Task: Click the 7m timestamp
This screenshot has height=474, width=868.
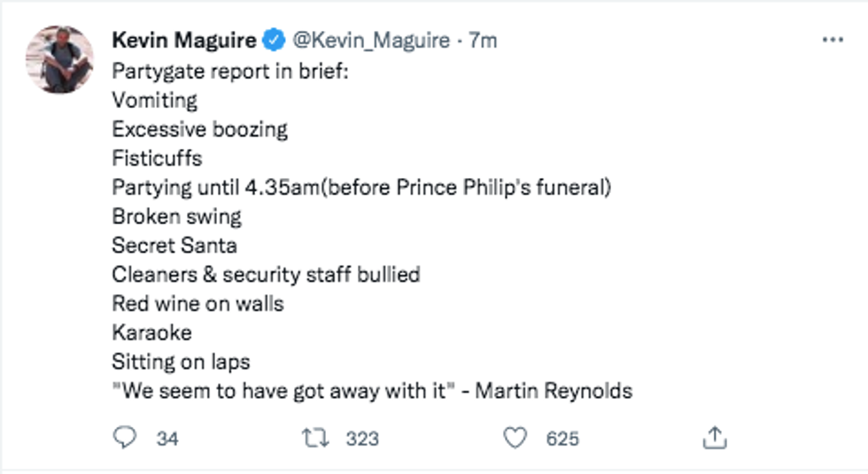Action: point(483,41)
